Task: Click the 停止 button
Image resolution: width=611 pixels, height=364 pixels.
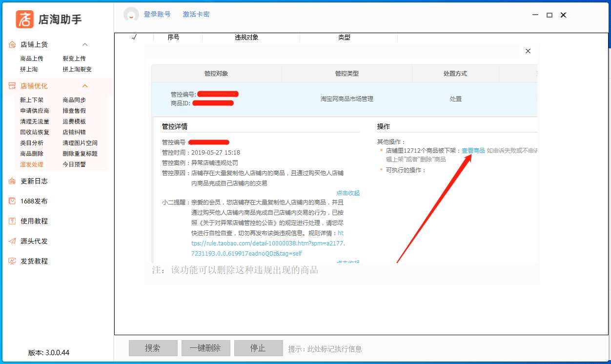Action: coord(258,348)
